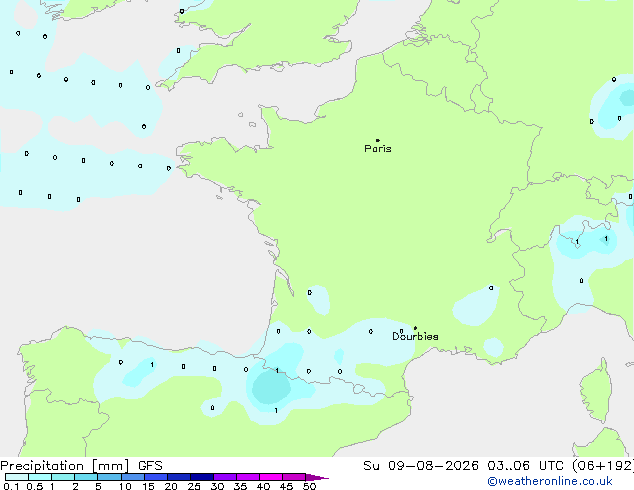Click the forecast date 09-08-2026 text
The width and height of the screenshot is (634, 490).
pos(433,466)
